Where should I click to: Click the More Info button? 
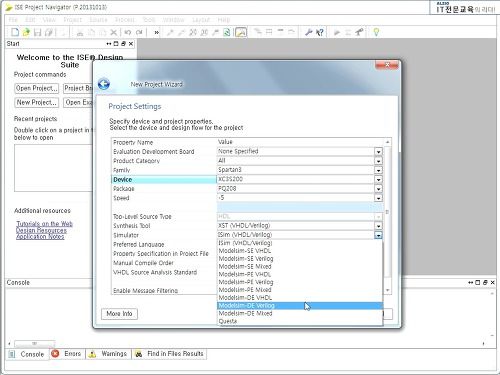119,314
